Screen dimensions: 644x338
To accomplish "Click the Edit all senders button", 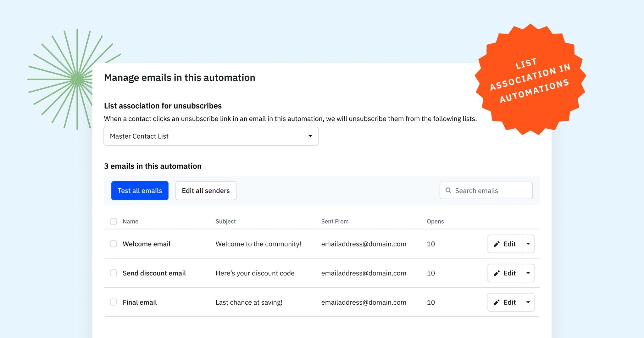I will point(206,191).
